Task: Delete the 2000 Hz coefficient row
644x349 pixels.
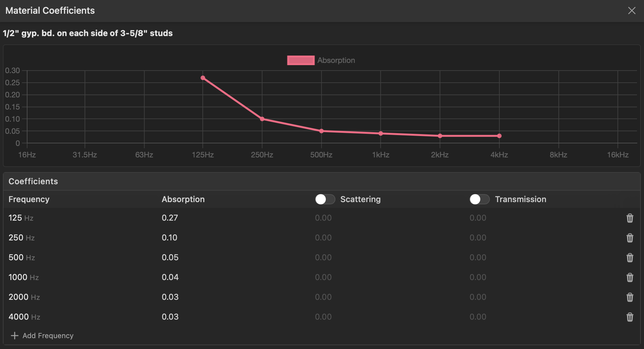Action: click(630, 297)
